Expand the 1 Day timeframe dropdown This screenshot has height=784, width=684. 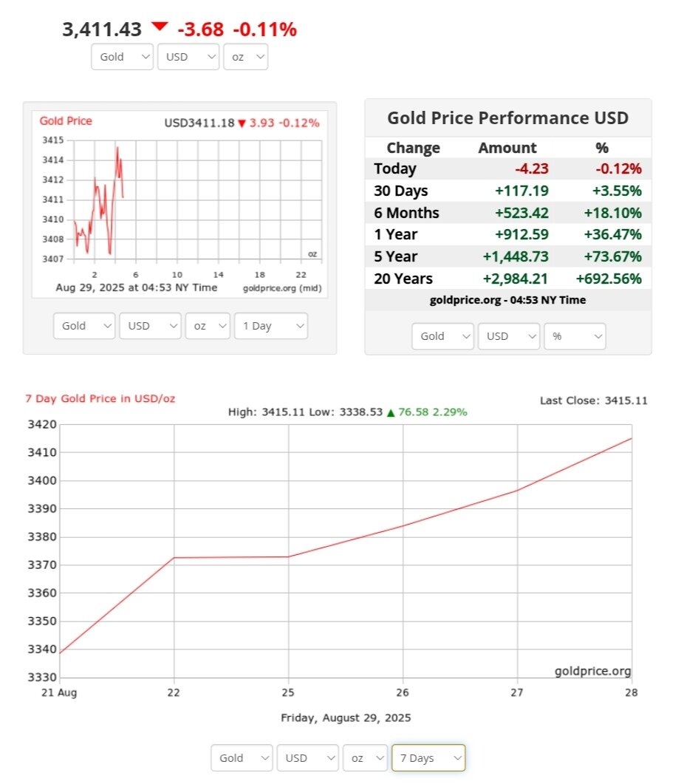click(x=270, y=326)
